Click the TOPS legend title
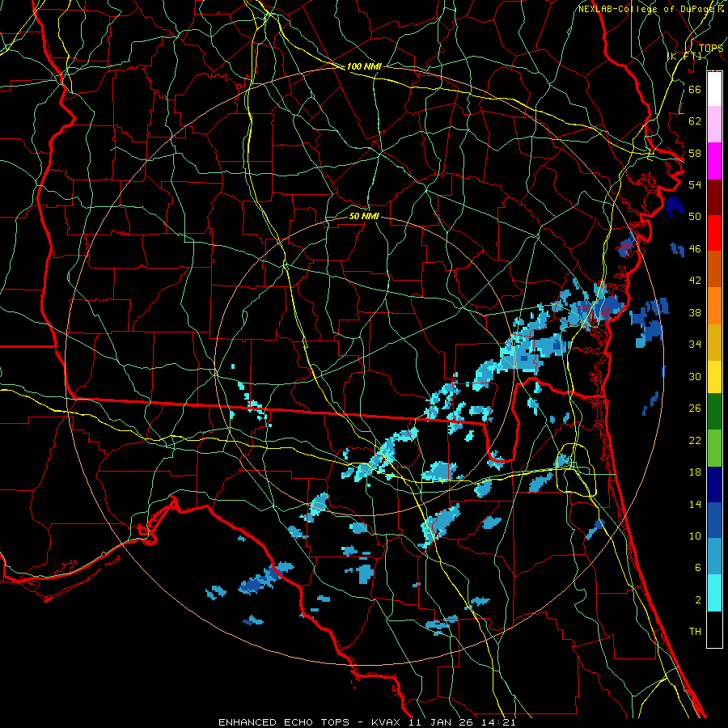728x728 pixels. click(x=711, y=48)
